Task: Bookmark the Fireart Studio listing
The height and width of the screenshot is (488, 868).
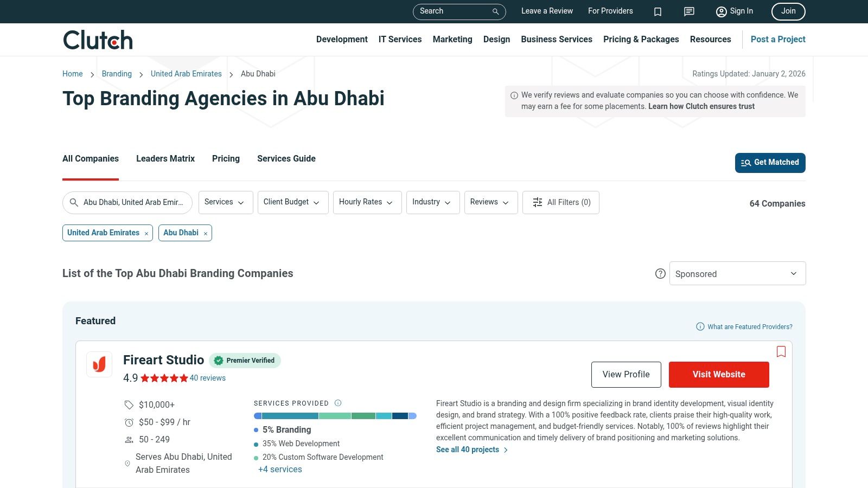Action: pyautogui.click(x=781, y=352)
